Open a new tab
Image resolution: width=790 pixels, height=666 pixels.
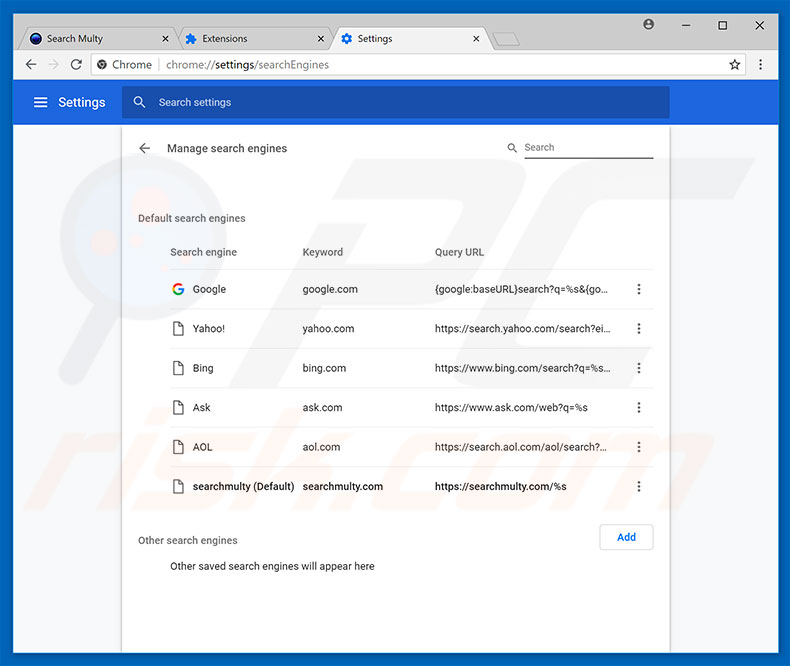point(506,39)
